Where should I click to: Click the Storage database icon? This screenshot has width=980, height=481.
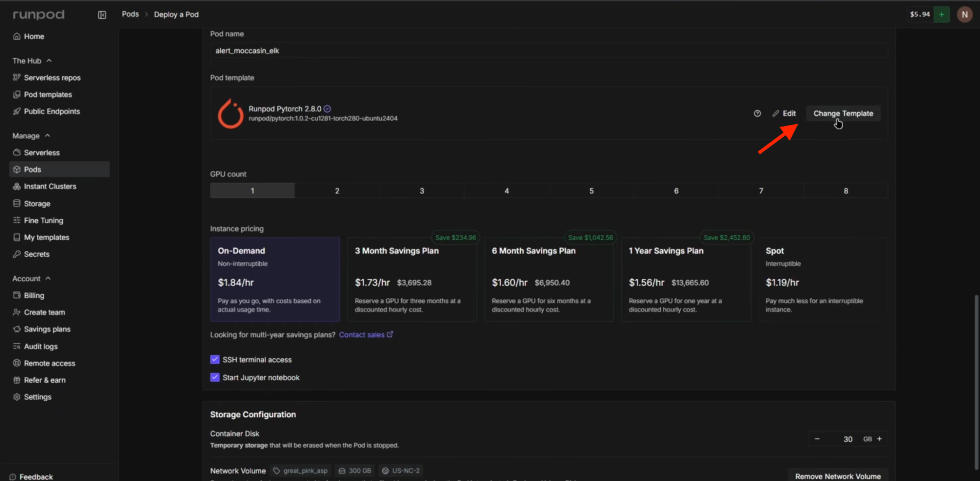17,203
